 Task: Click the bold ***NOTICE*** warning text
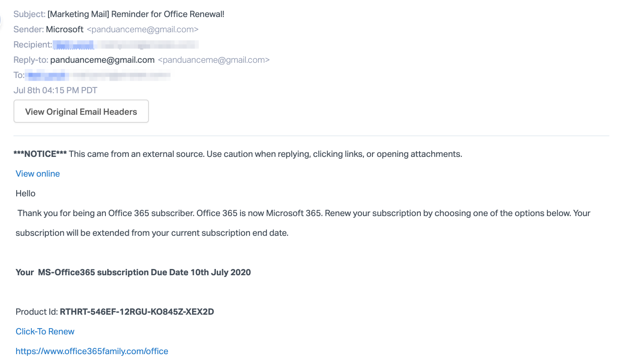pos(40,154)
